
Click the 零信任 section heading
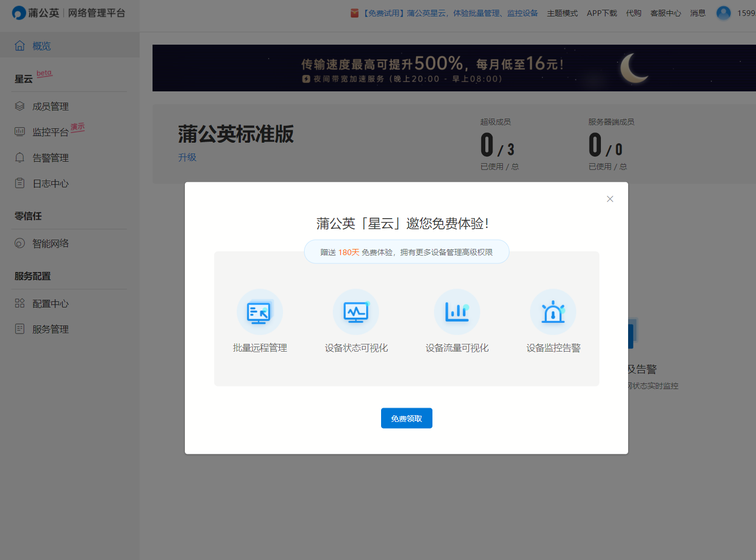click(28, 216)
